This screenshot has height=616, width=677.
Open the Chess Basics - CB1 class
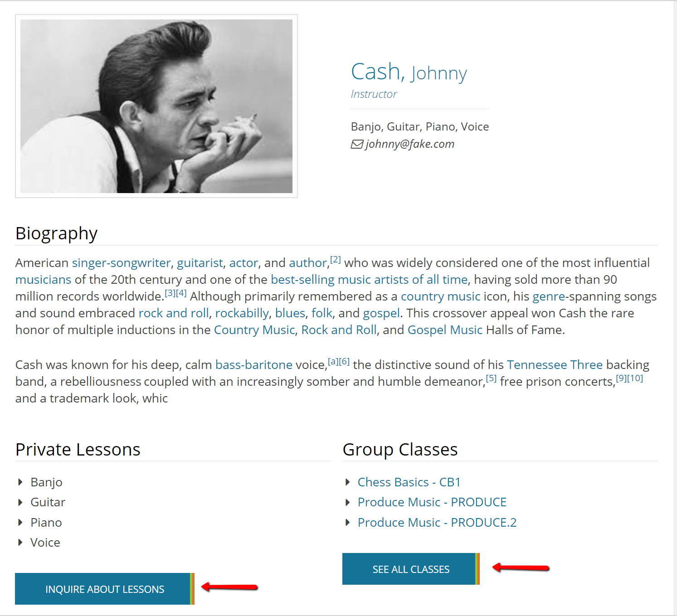409,482
